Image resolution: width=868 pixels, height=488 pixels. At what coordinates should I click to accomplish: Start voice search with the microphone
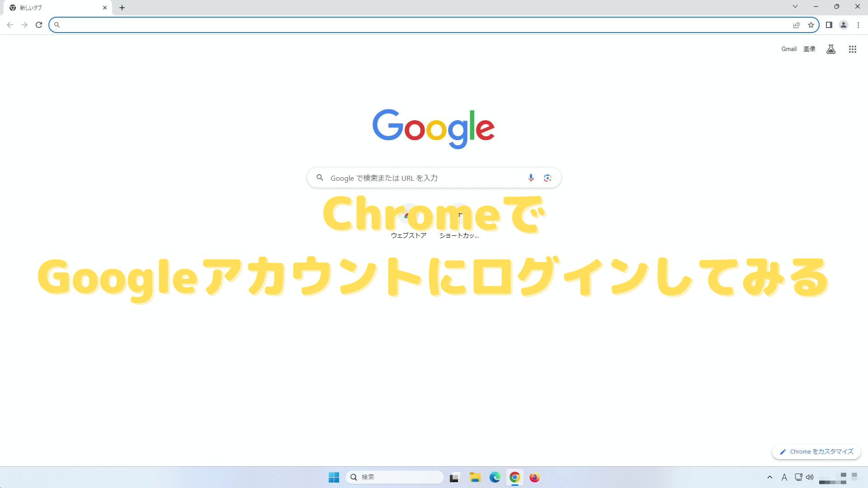coord(531,178)
